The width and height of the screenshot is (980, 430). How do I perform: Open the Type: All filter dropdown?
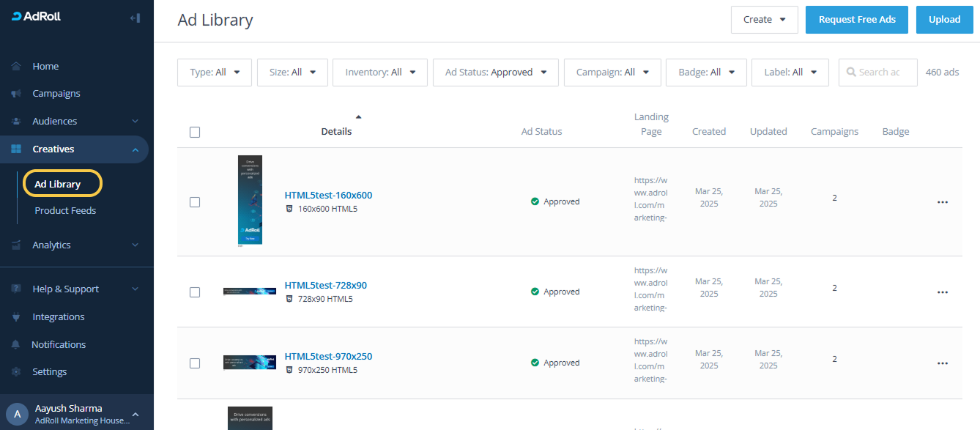(215, 73)
